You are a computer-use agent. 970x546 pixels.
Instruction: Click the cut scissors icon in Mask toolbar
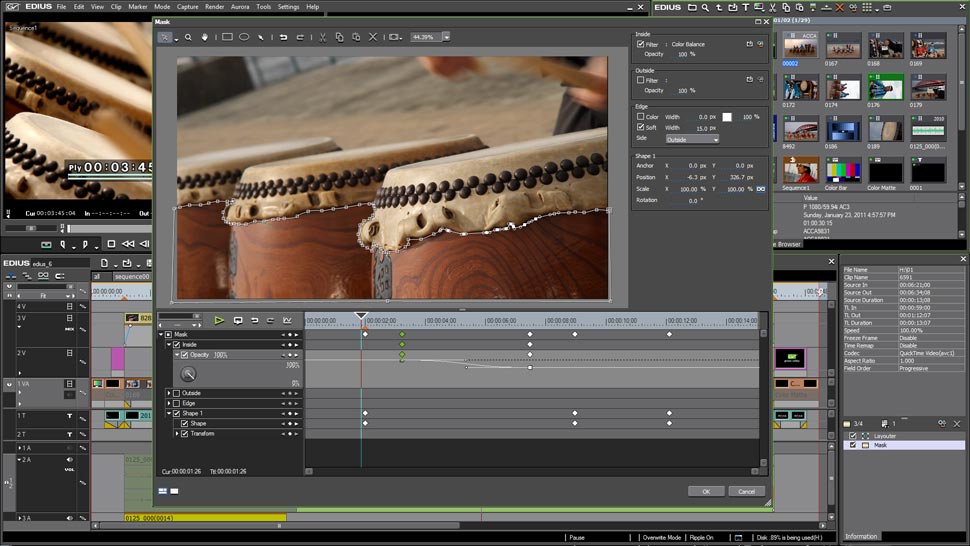322,37
